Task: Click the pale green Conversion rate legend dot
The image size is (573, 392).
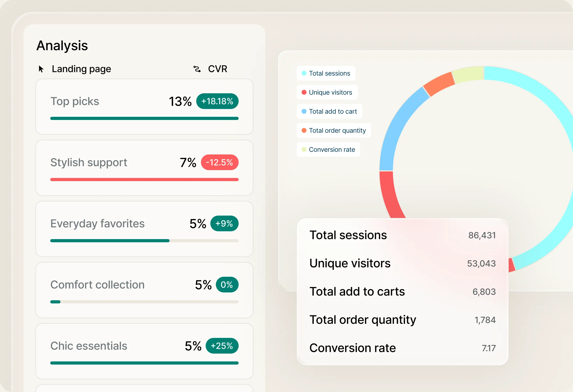Action: [304, 149]
